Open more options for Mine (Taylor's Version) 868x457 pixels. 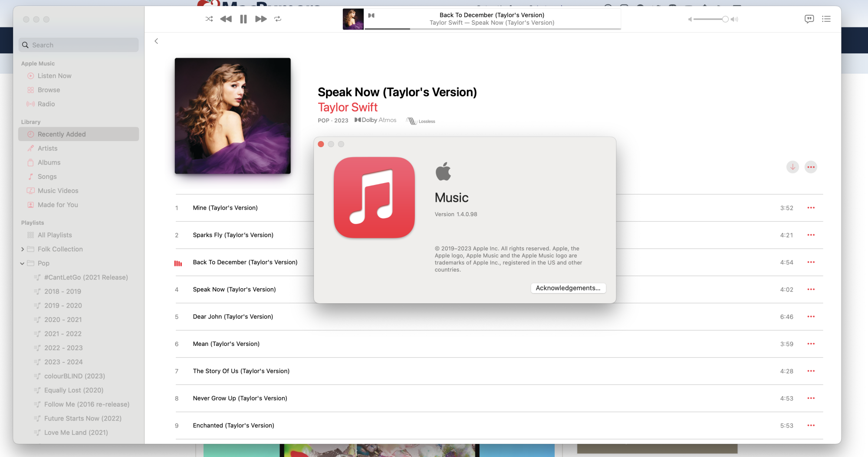811,208
